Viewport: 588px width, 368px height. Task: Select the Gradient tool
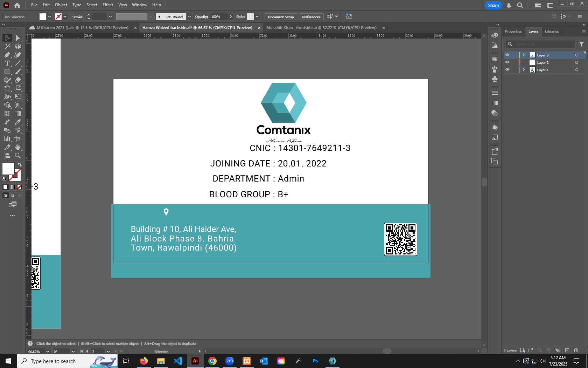[18, 114]
